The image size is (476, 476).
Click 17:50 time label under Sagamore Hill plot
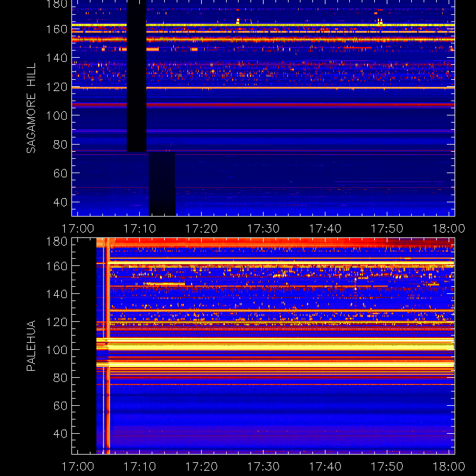(x=387, y=228)
